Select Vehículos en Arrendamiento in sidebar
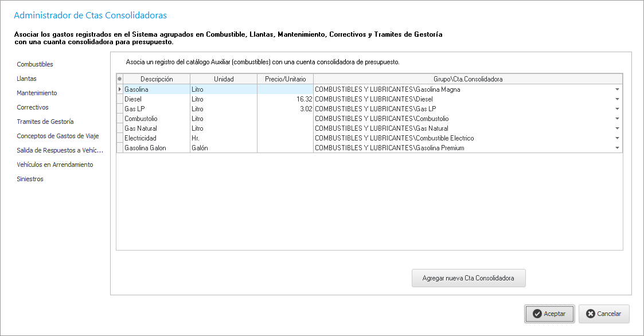644x336 pixels. point(55,165)
